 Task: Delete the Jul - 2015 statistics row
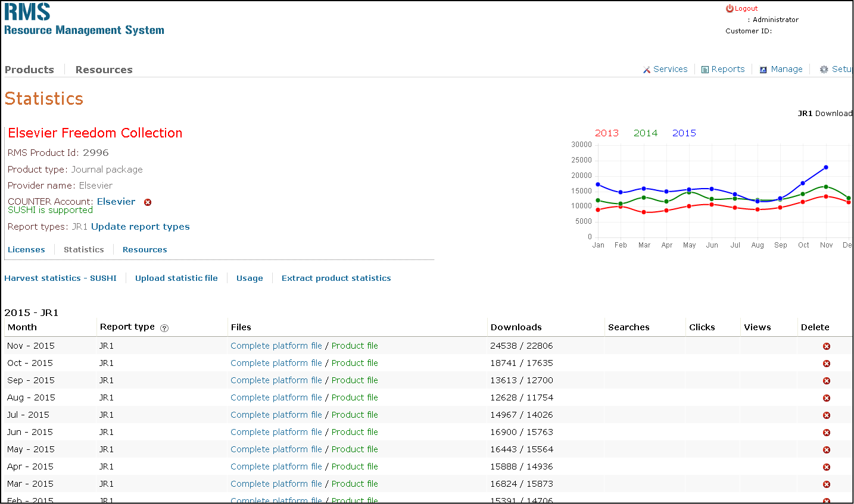click(x=827, y=415)
